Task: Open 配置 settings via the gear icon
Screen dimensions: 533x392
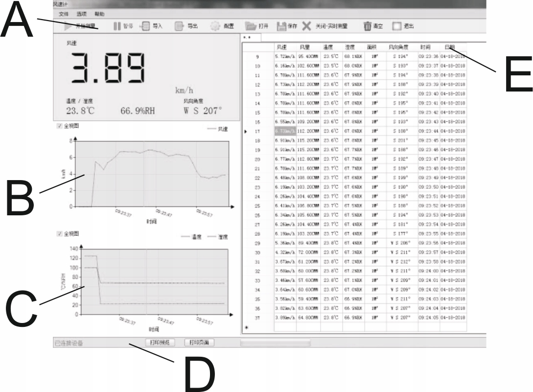Action: pos(215,26)
